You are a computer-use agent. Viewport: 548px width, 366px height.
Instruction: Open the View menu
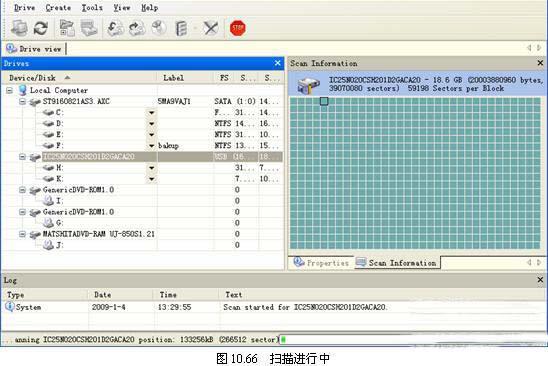click(x=122, y=8)
